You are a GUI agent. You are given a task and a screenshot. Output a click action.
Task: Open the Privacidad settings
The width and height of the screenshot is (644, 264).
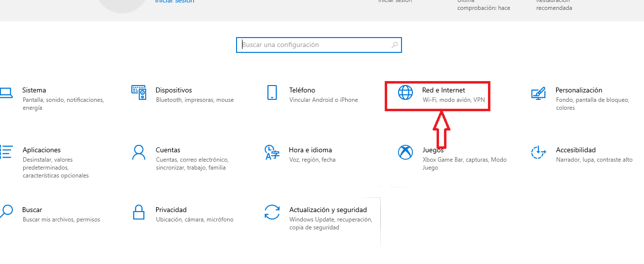click(x=184, y=214)
